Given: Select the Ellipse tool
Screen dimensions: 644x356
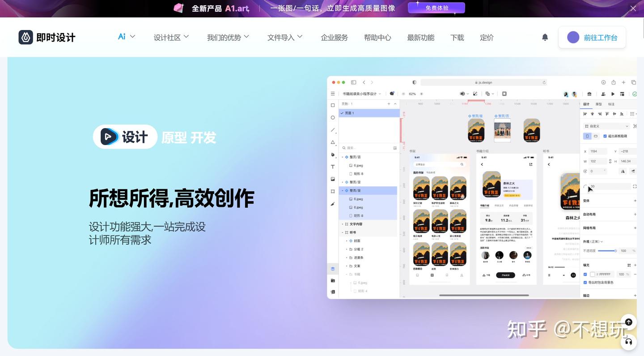Looking at the screenshot, I should click(332, 117).
